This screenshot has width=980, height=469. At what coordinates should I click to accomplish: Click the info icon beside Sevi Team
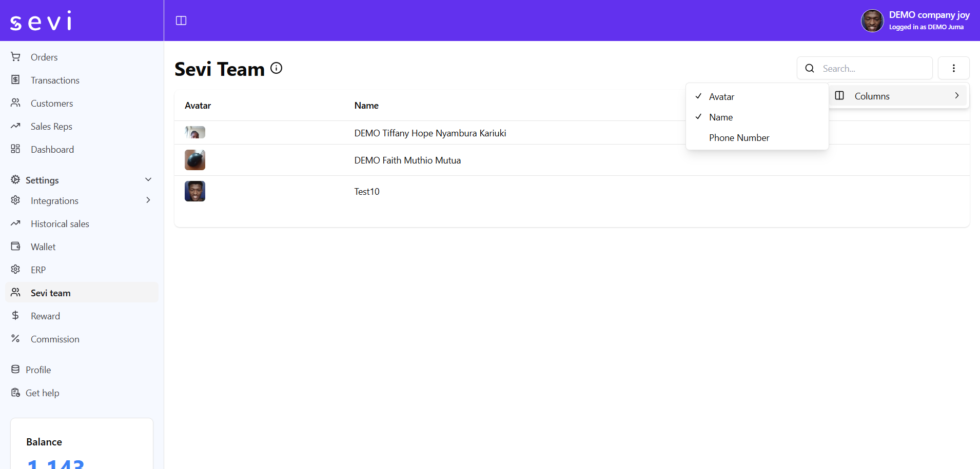click(276, 68)
